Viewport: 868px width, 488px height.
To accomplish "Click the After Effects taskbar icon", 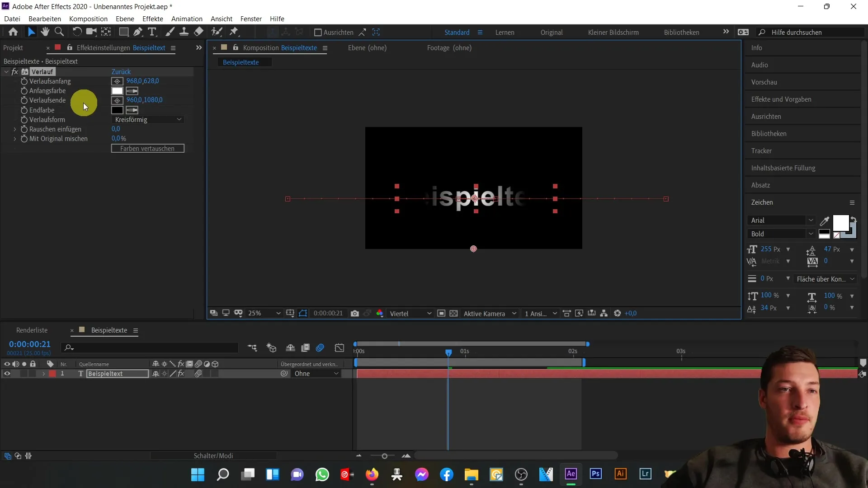I will pos(571,474).
